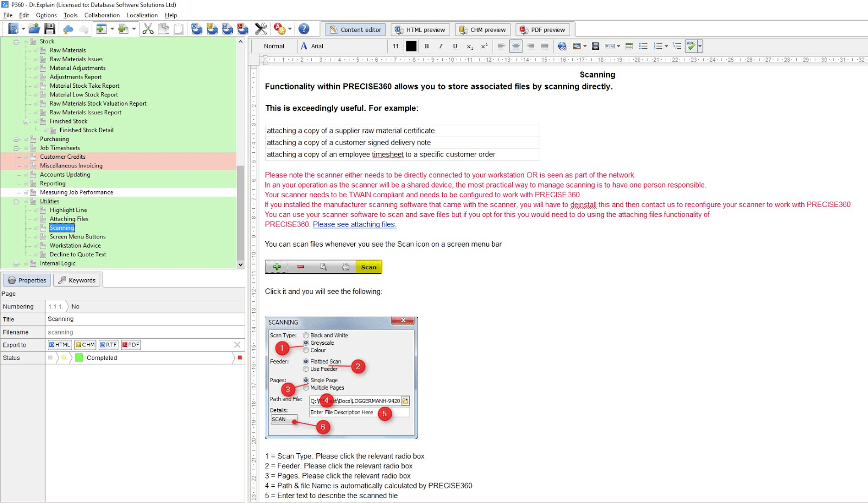Select Measuring Job Performance tree item
This screenshot has width=868, height=503.
[76, 192]
